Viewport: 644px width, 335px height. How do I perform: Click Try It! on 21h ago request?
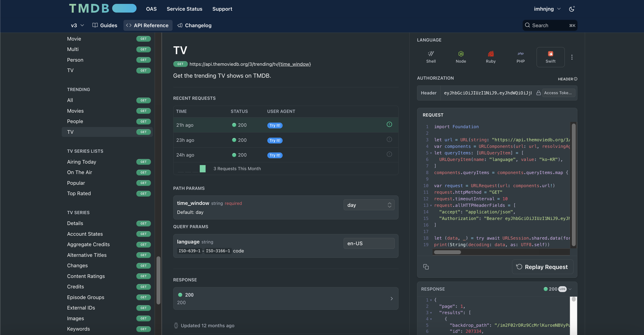pos(275,126)
